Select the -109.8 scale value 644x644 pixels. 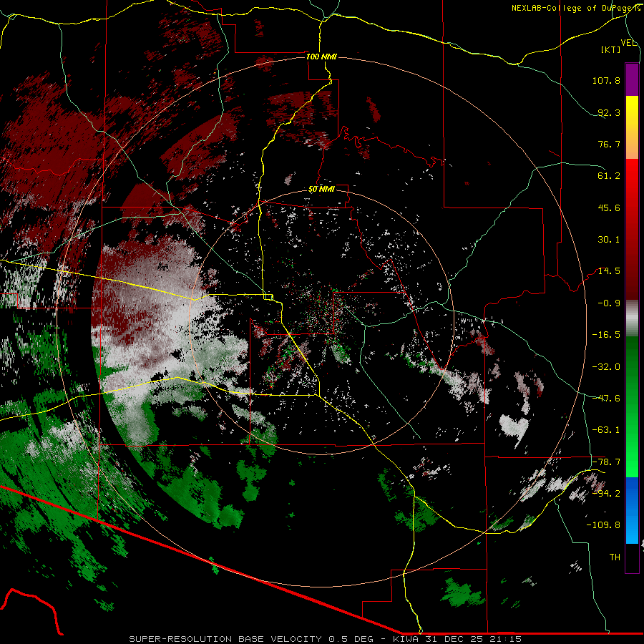(603, 525)
